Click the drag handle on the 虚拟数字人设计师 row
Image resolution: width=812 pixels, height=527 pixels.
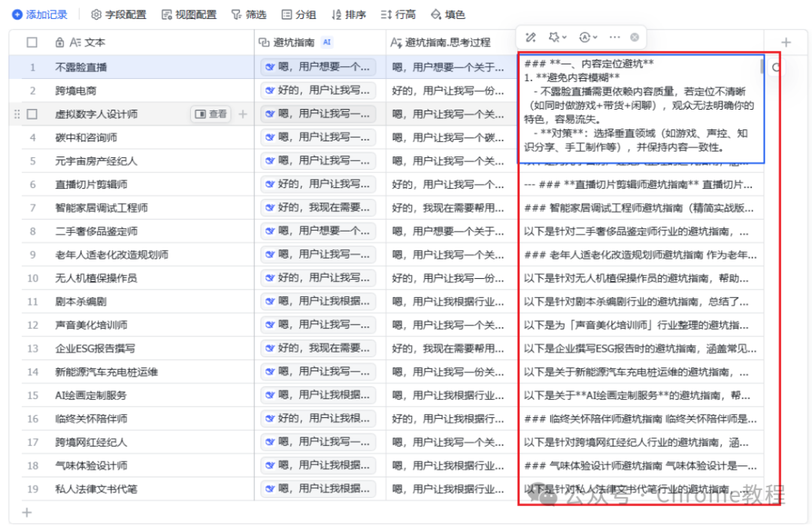tap(17, 114)
